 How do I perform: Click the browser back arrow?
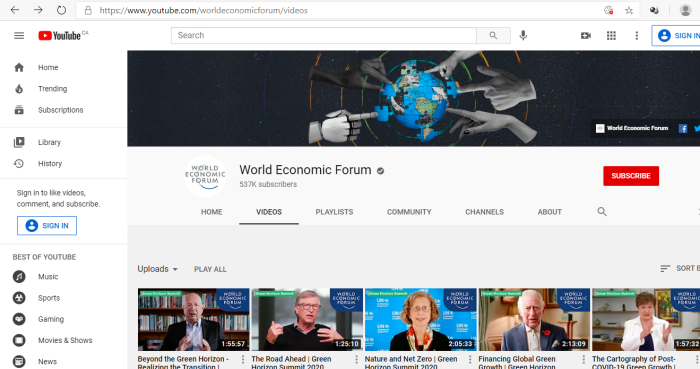(x=15, y=10)
